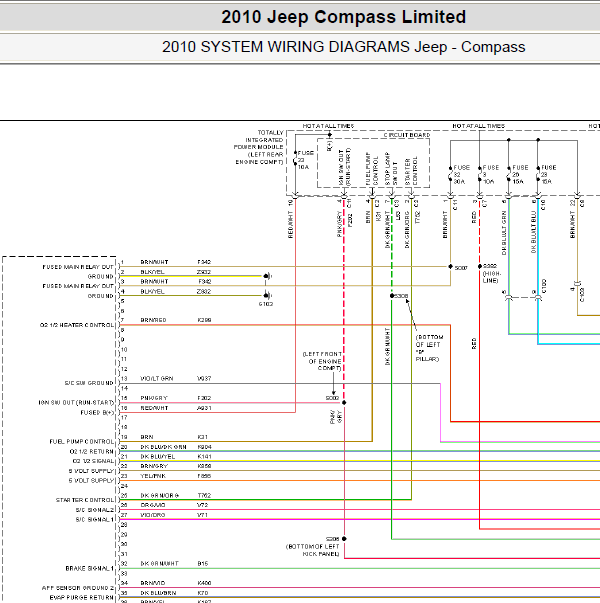Click the vertical "DK BLU/LT GRN" wire label
Image resolution: width=600 pixels, height=603 pixels.
tap(504, 233)
